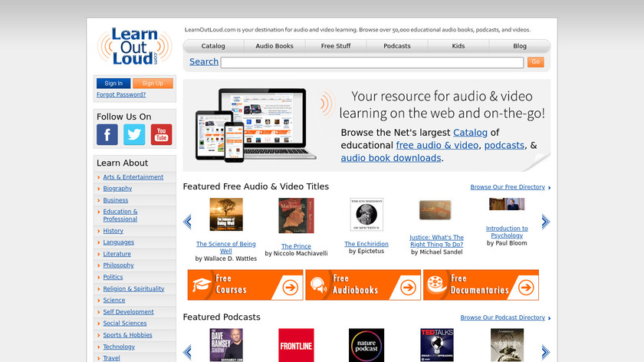
Task: Show previous featured free titles
Action: click(187, 222)
